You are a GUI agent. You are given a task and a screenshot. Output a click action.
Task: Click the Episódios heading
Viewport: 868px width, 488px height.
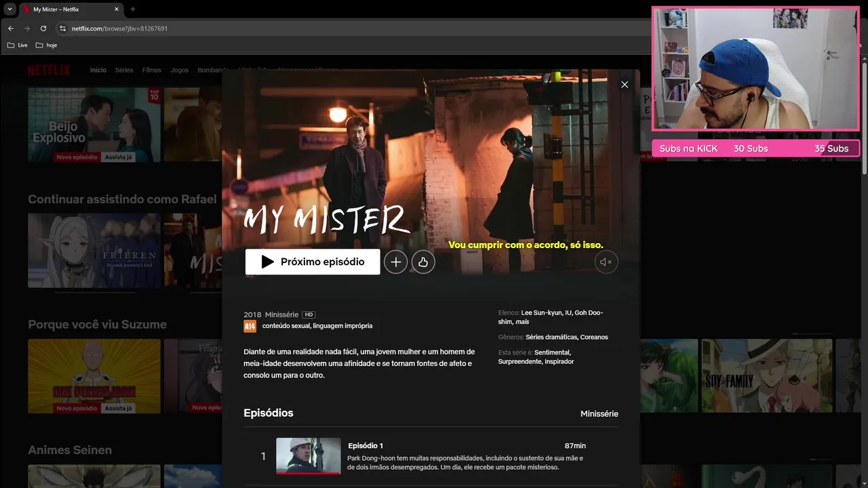coord(269,413)
